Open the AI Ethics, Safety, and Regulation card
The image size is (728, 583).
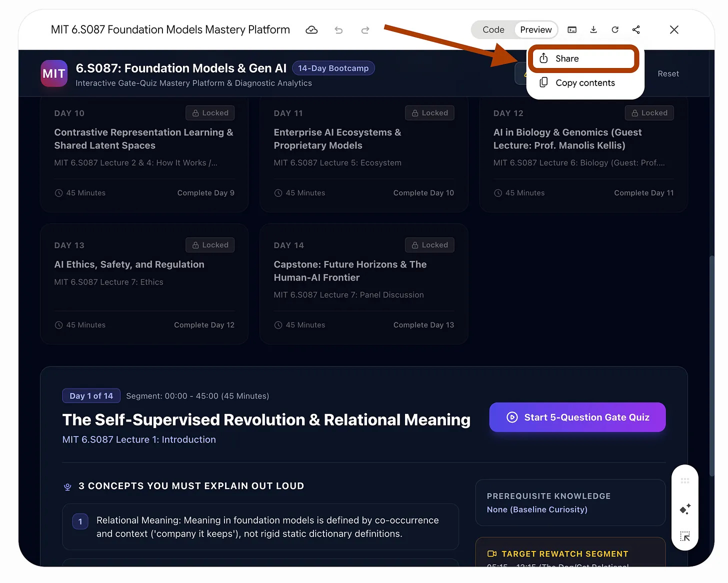coord(144,284)
